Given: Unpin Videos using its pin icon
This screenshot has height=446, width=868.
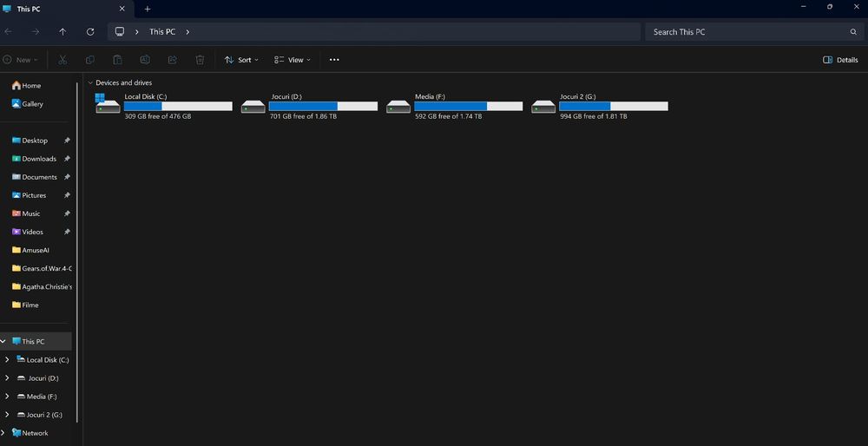Looking at the screenshot, I should pyautogui.click(x=67, y=232).
